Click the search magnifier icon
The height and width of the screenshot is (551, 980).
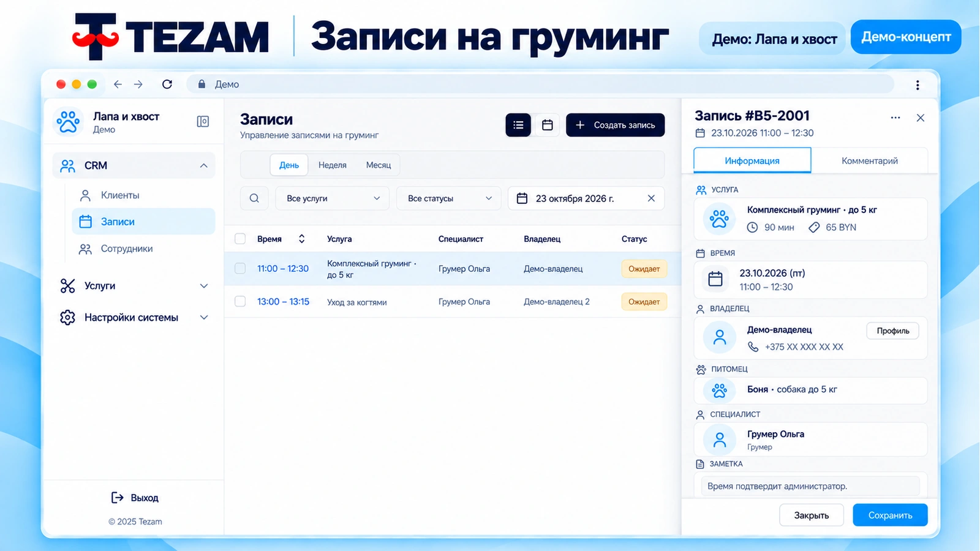pos(254,198)
